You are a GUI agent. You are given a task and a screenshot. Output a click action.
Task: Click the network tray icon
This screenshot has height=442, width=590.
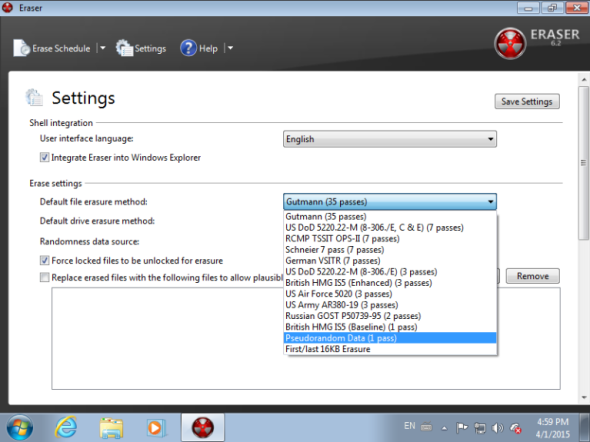click(x=480, y=428)
